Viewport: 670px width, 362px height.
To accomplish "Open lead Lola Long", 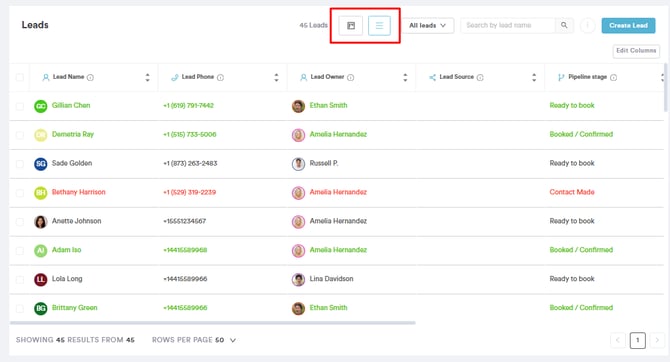I will point(67,279).
